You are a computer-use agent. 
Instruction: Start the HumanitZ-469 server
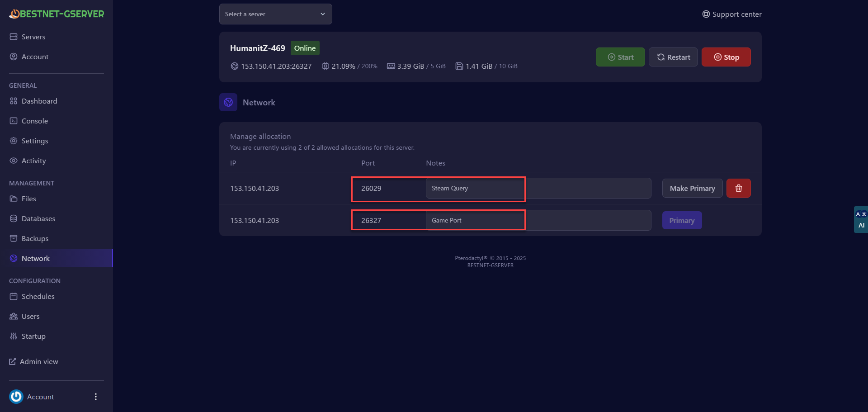[x=620, y=57]
